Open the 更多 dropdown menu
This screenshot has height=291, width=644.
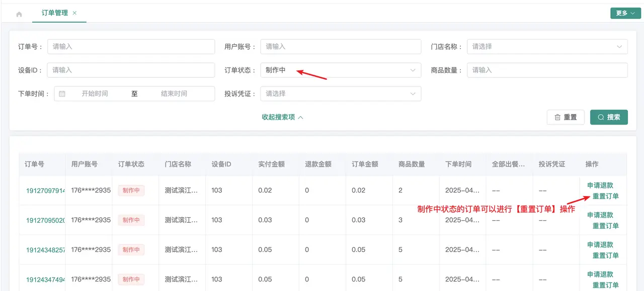[625, 14]
